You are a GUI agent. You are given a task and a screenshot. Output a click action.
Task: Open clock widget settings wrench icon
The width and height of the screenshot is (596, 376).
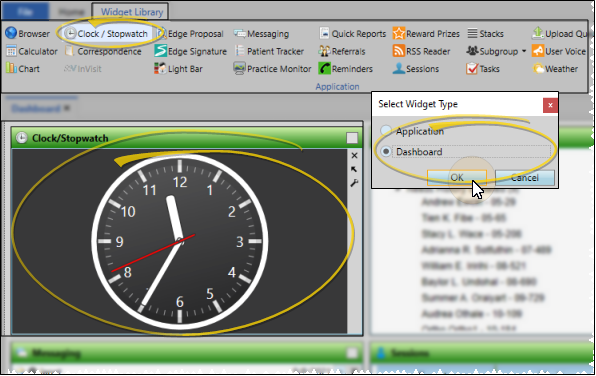(x=354, y=183)
